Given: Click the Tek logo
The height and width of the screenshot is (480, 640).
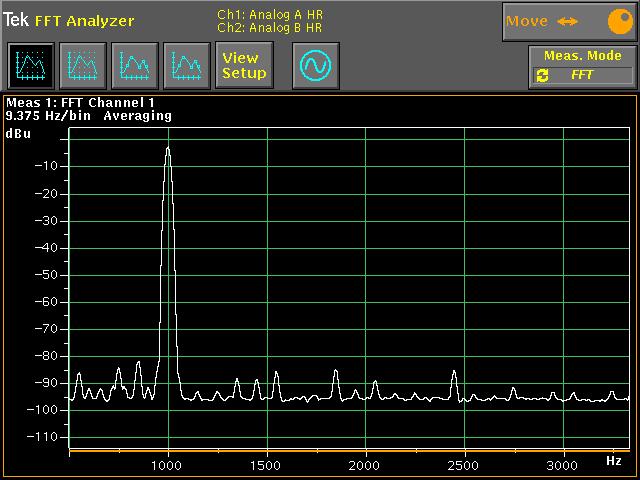Looking at the screenshot, I should (15, 20).
